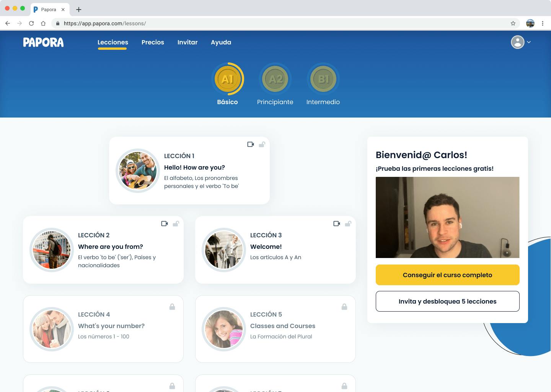Select the A1 Básico level badge
The image size is (551, 392).
click(227, 79)
